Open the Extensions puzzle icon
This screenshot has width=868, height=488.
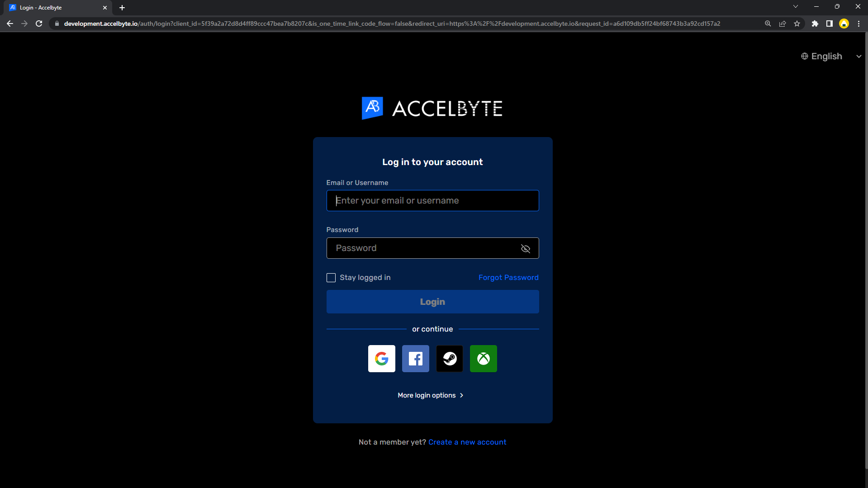click(x=815, y=24)
